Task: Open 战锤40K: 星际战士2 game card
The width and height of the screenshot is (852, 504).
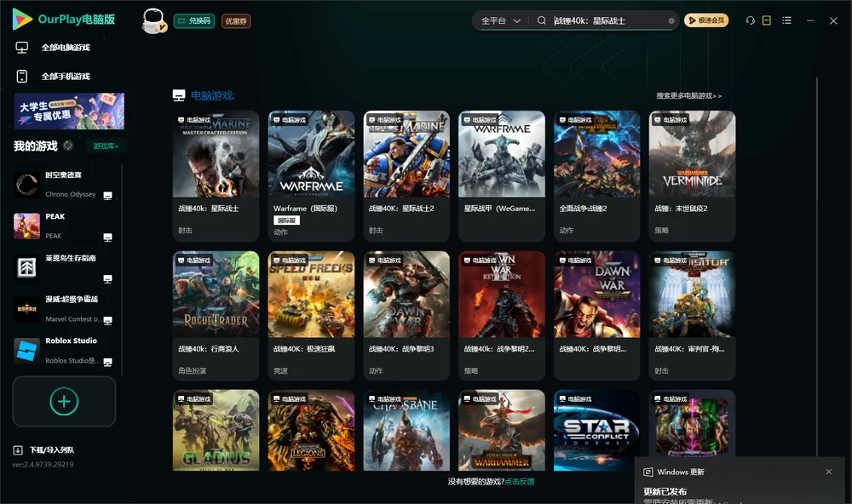Action: [x=406, y=176]
